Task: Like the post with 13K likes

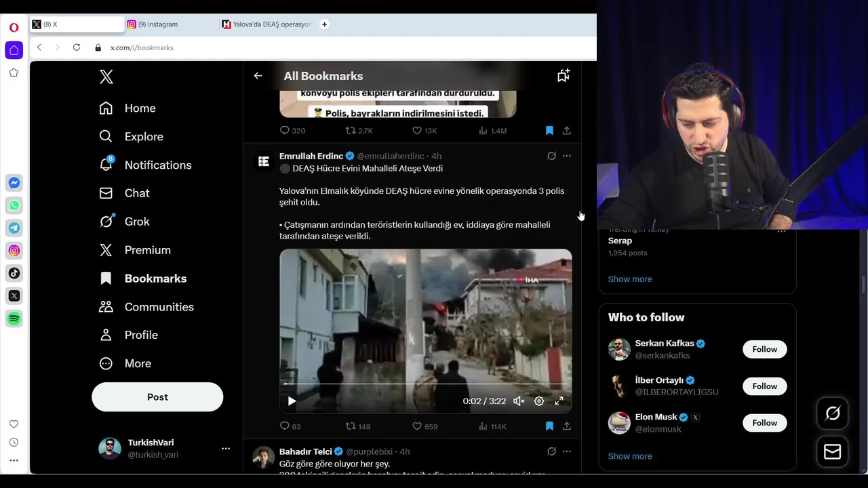Action: coord(425,131)
